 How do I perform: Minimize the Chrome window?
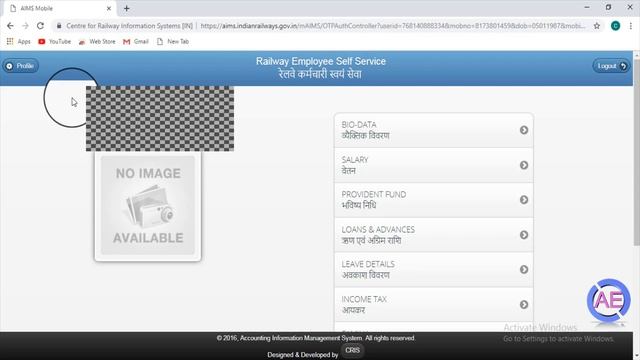pyautogui.click(x=587, y=7)
